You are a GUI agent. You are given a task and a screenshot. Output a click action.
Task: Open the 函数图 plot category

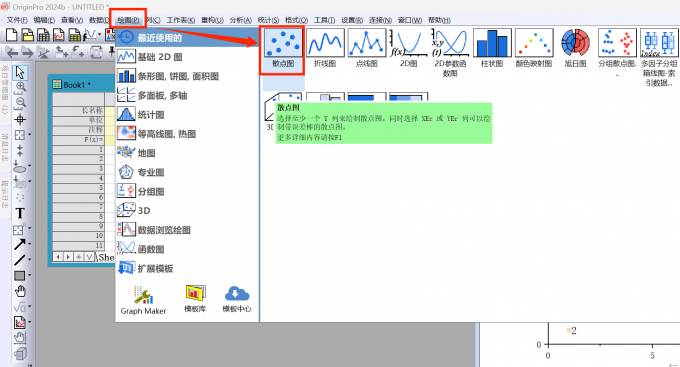[x=187, y=249]
